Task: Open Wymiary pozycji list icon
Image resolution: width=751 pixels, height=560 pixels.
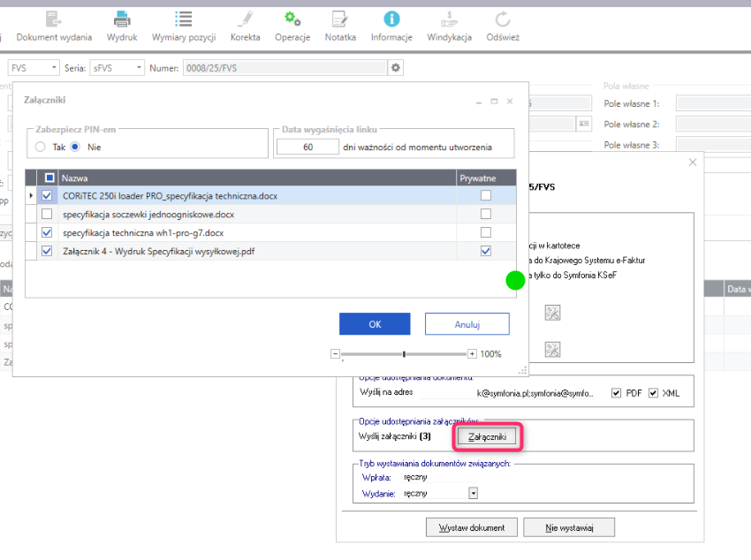Action: click(184, 19)
